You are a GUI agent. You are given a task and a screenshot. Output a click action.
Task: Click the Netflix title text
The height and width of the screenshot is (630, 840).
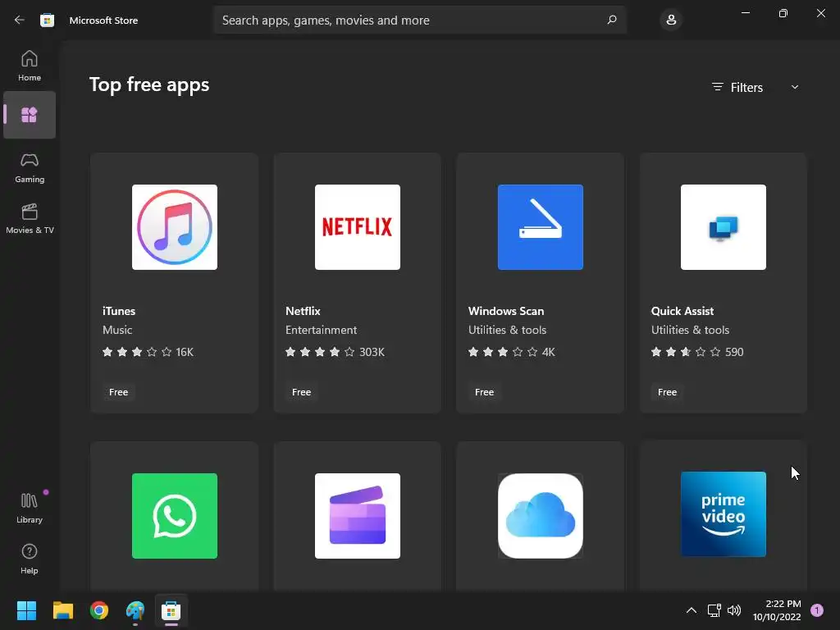click(303, 311)
